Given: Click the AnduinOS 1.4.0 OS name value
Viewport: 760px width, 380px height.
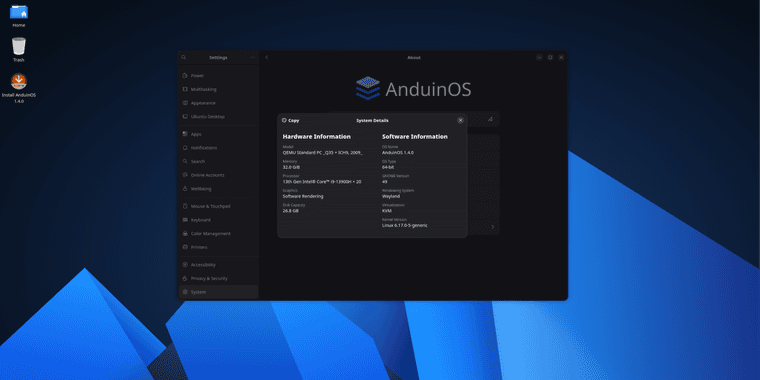Looking at the screenshot, I should pyautogui.click(x=398, y=152).
